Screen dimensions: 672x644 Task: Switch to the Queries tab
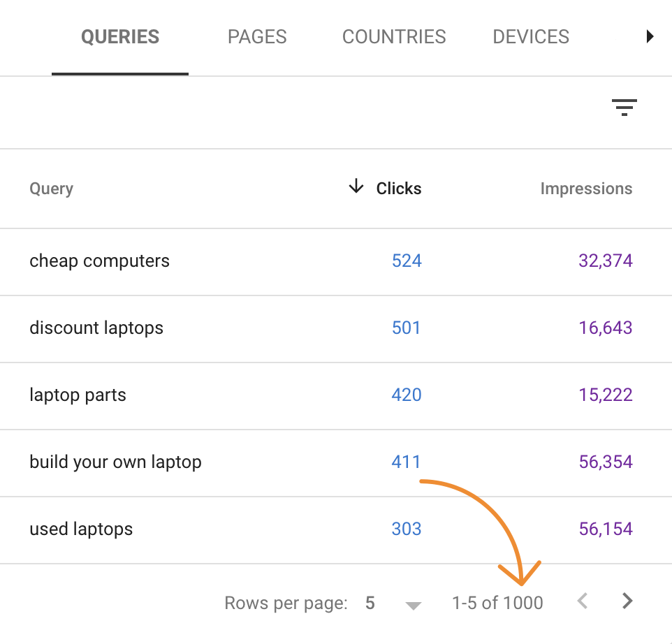(120, 37)
